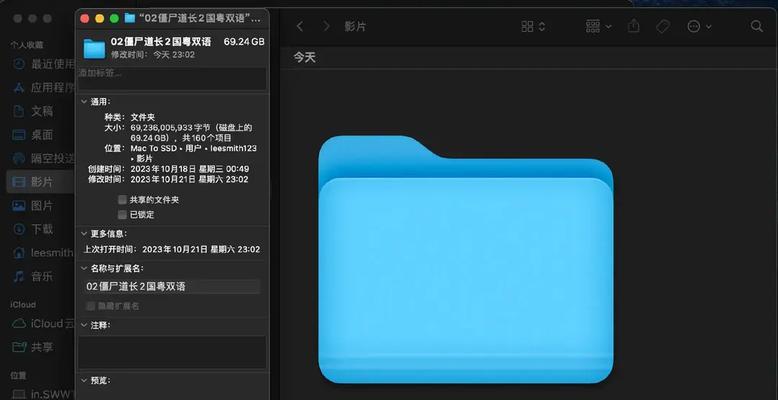Open 共享 in the sidebar
The width and height of the screenshot is (778, 400).
[x=42, y=347]
